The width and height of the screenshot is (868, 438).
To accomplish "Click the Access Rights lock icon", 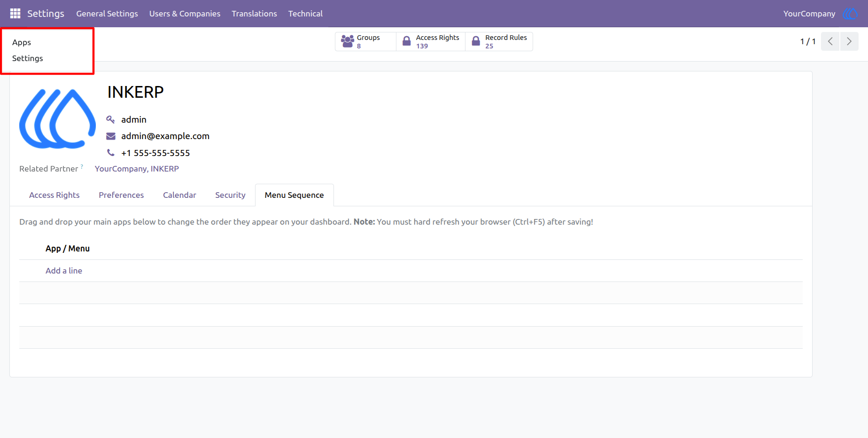I will tap(407, 41).
